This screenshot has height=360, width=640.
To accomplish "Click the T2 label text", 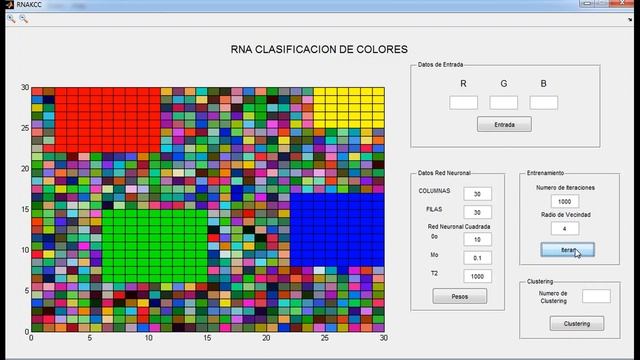I will click(x=434, y=273).
